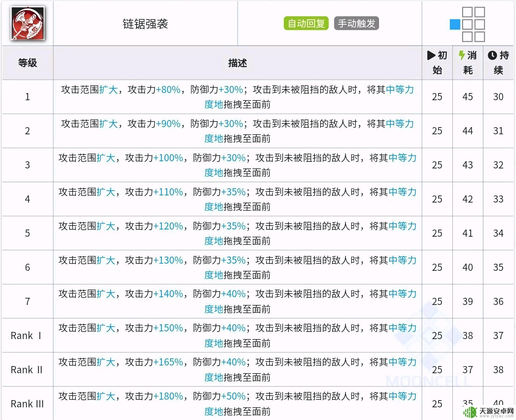Image resolution: width=516 pixels, height=420 pixels.
Task: Click the skill name 链锯强袭
Action: [x=145, y=24]
